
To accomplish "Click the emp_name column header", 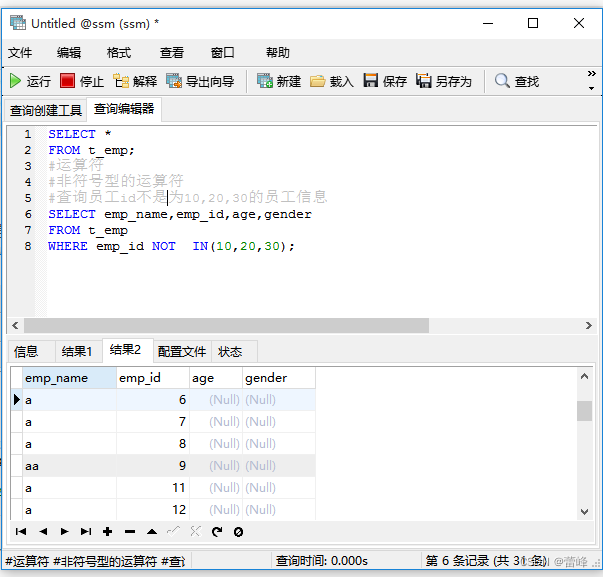I will pyautogui.click(x=69, y=378).
